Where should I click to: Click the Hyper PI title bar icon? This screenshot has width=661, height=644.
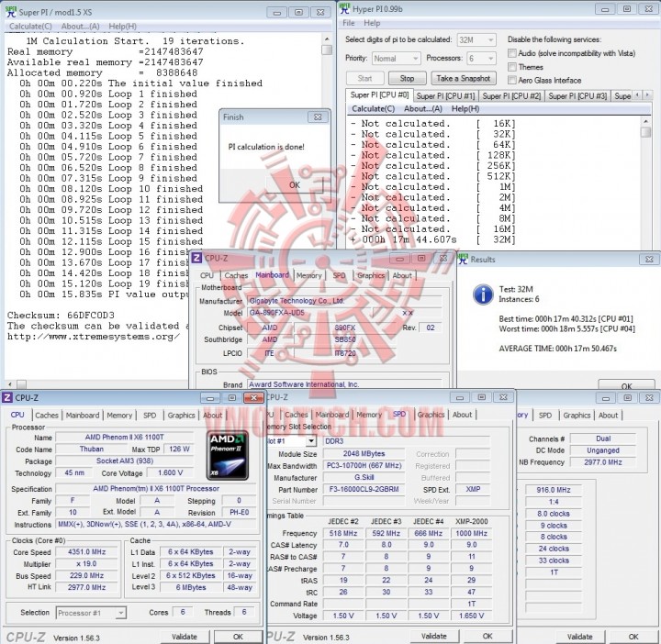coord(345,8)
